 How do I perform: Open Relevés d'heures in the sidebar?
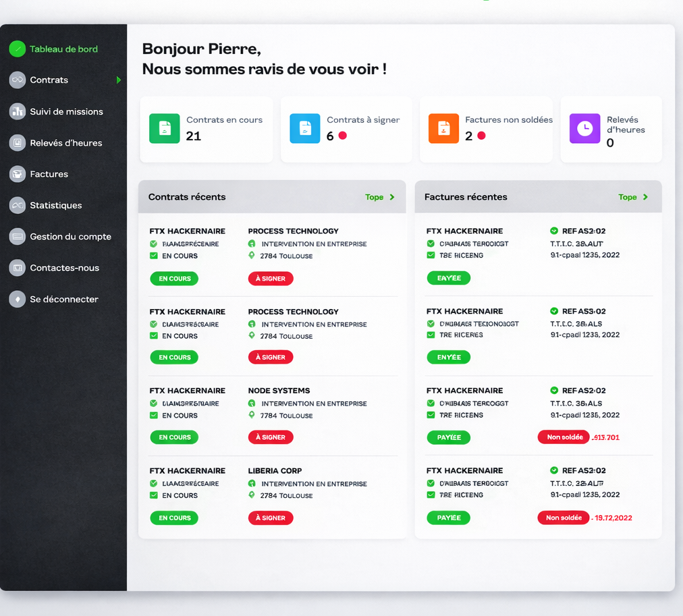coord(65,143)
